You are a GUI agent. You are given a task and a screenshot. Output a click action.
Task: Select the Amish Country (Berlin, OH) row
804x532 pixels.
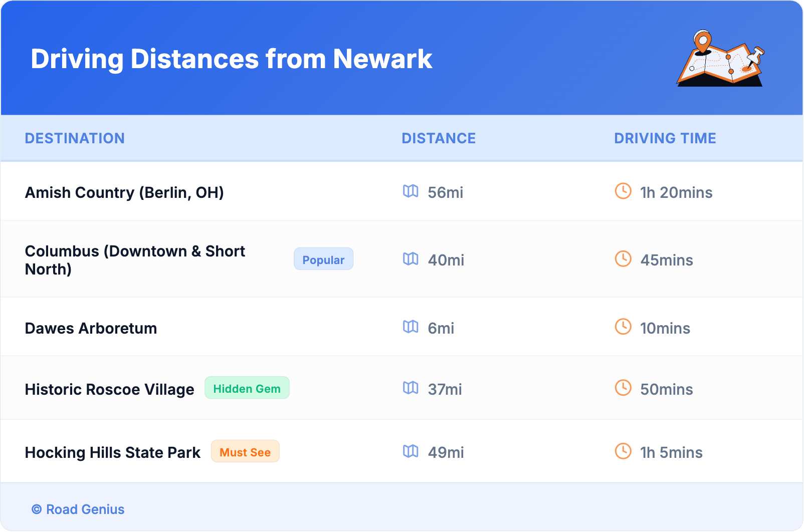coord(124,192)
